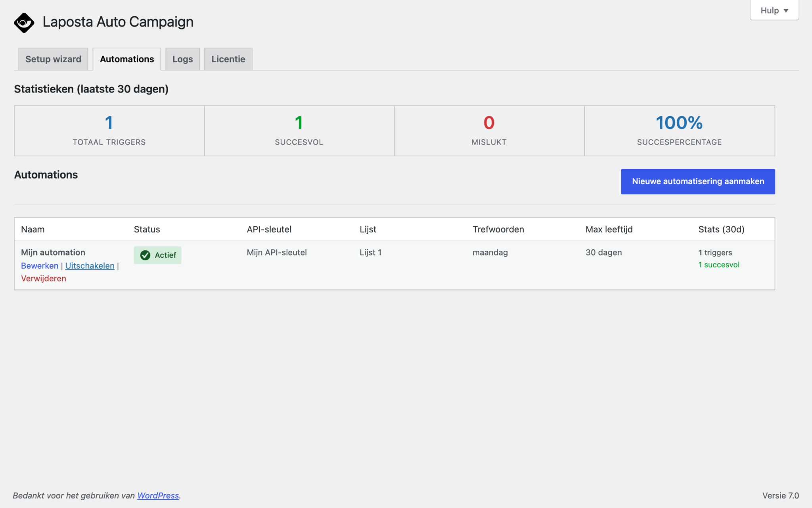This screenshot has height=508, width=812.
Task: Click the 1 triggers stat text
Action: pos(715,253)
